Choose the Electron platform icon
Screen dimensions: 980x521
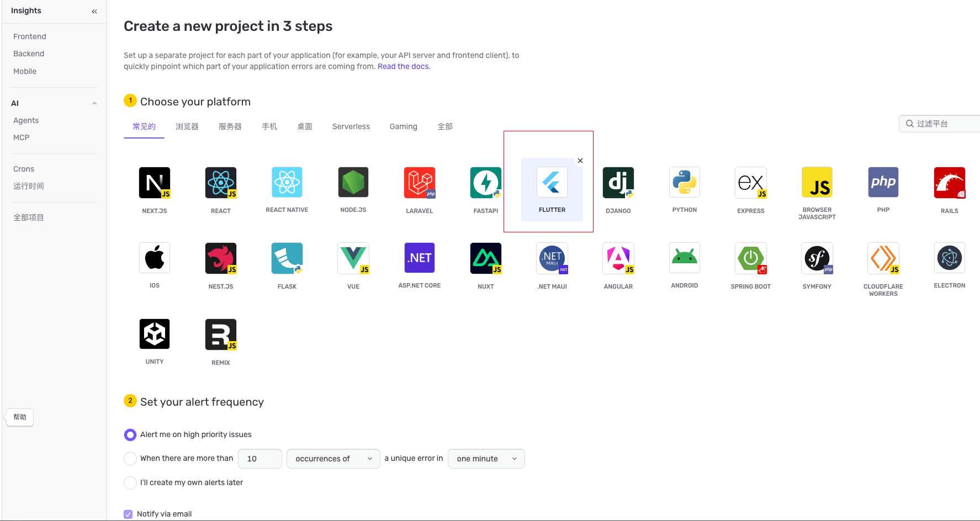950,258
